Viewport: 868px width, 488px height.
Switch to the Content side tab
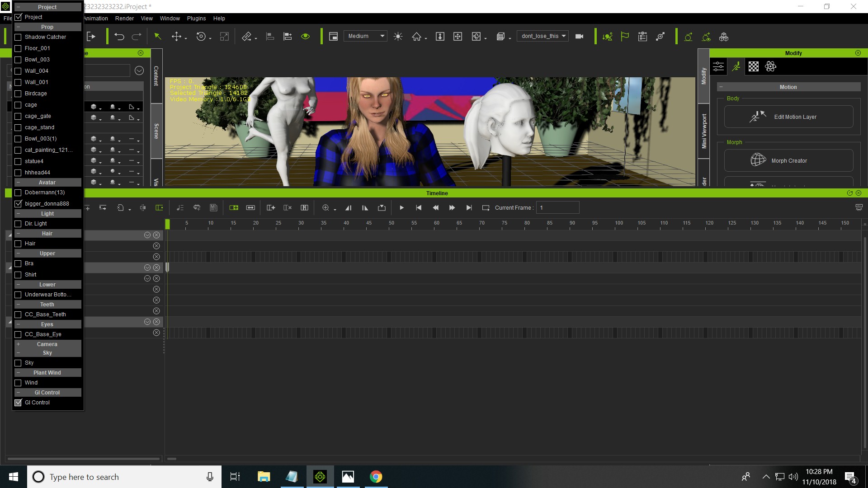156,76
